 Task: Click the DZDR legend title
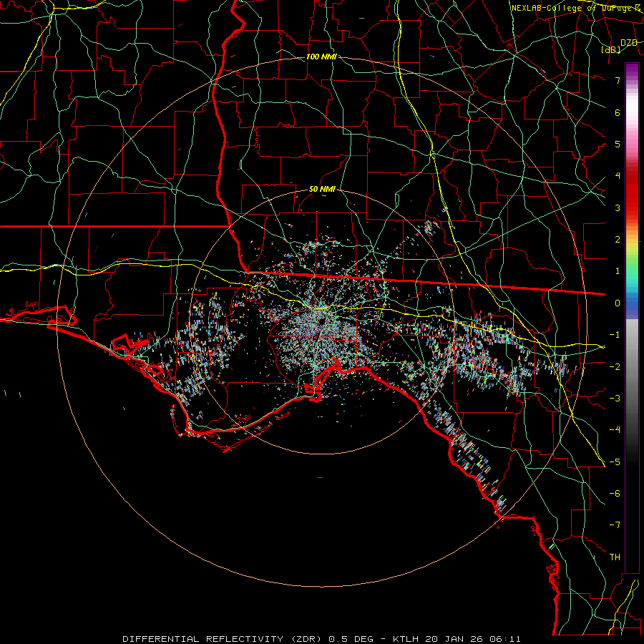(x=628, y=43)
